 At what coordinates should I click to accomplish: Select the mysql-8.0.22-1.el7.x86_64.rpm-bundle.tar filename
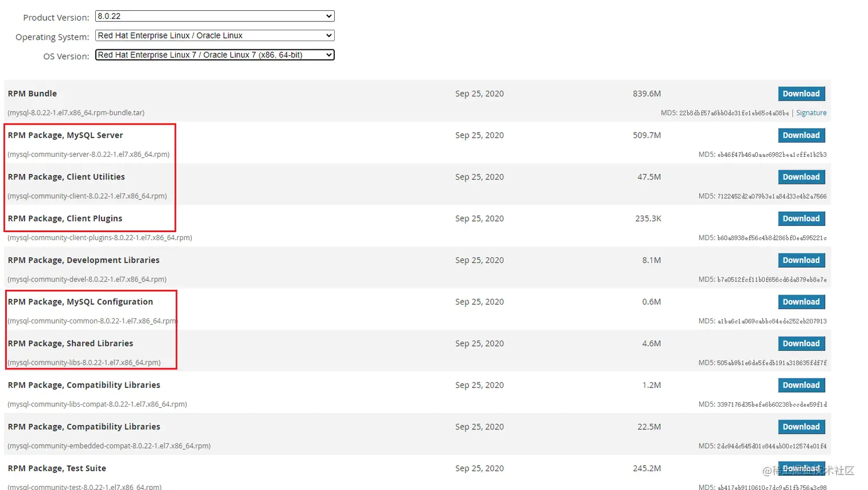coord(76,113)
